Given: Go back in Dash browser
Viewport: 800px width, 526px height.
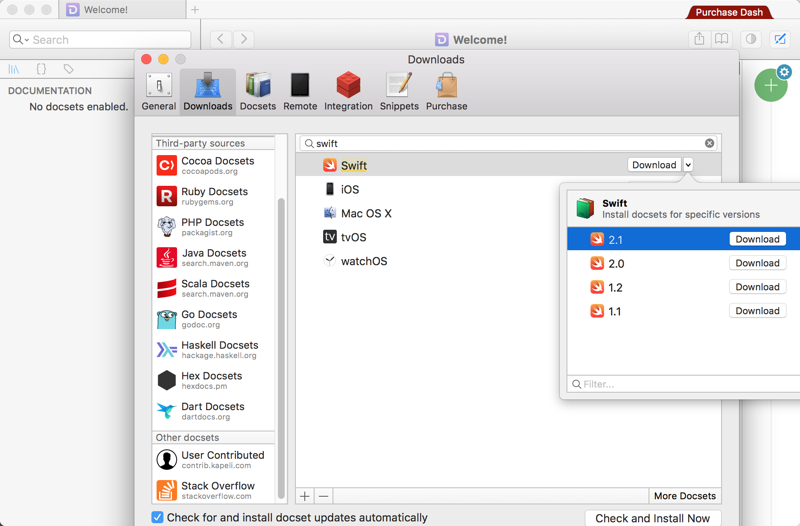Looking at the screenshot, I should tap(220, 39).
